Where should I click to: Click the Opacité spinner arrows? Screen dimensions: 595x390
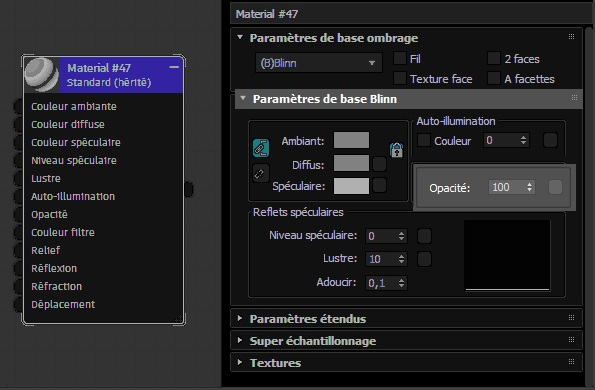pyautogui.click(x=530, y=187)
